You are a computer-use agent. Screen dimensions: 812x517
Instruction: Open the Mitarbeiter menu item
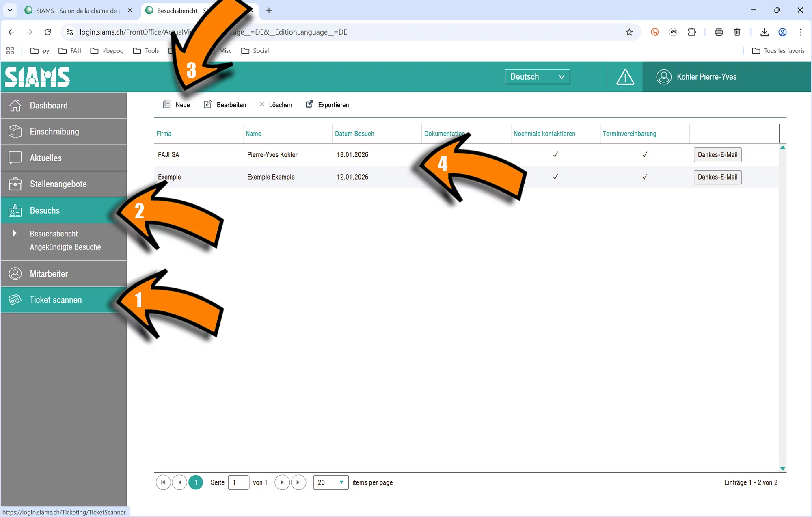(49, 274)
